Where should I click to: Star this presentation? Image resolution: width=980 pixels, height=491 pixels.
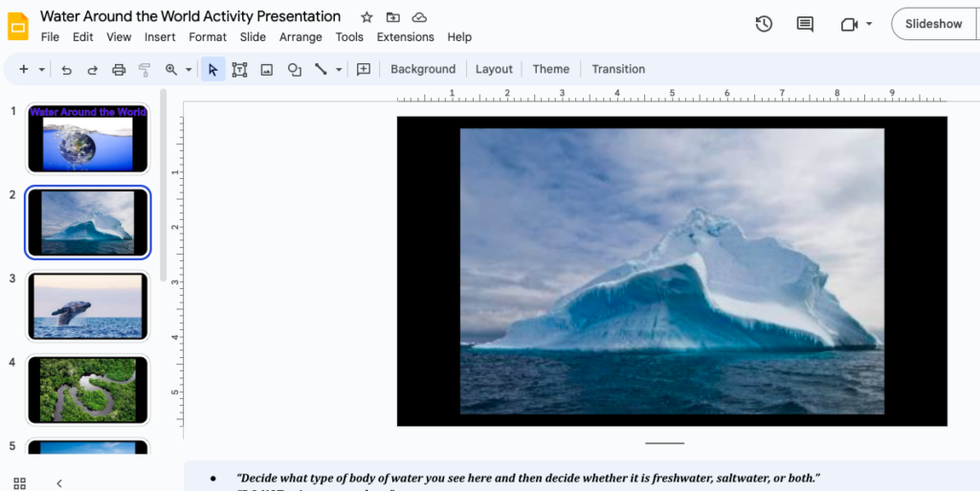(367, 17)
